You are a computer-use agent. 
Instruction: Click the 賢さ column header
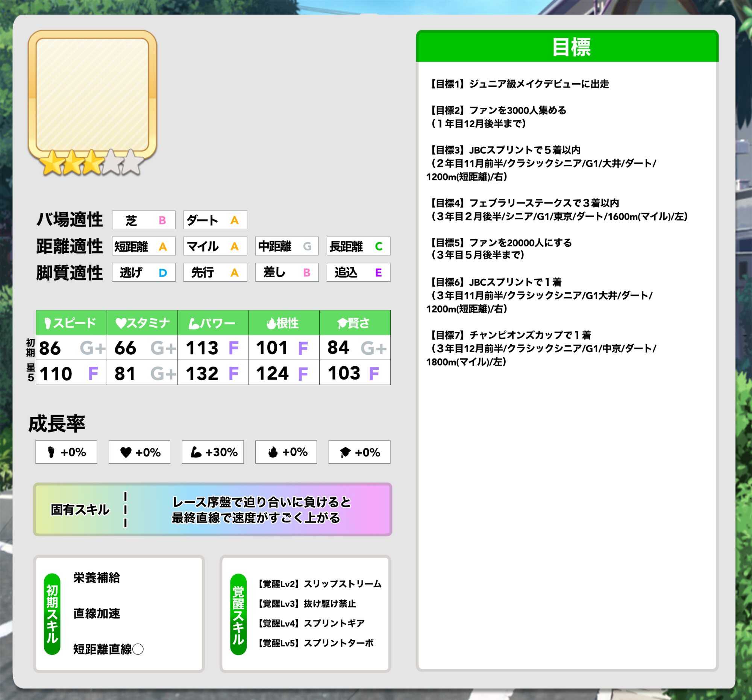(x=355, y=323)
